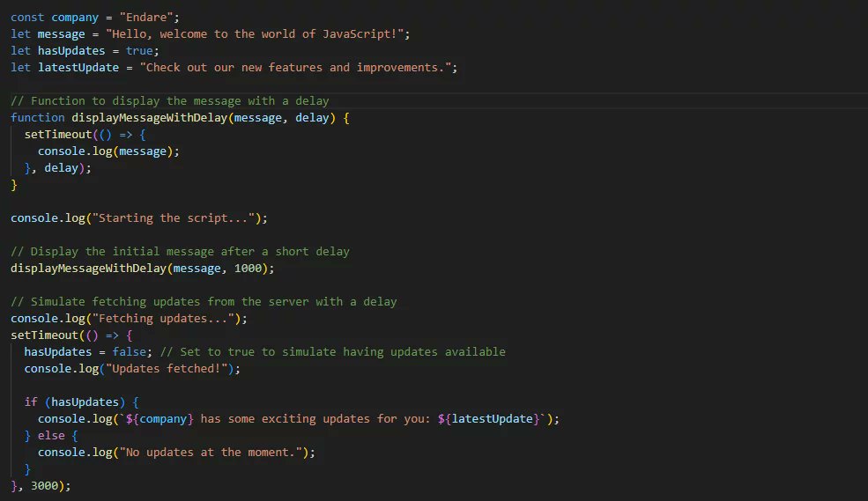Click the comment "// Simulate fetching updates from the server with a delay"

click(x=204, y=301)
